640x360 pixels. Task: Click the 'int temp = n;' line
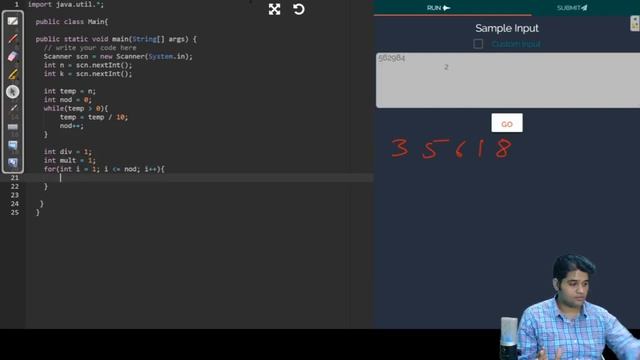pyautogui.click(x=70, y=91)
